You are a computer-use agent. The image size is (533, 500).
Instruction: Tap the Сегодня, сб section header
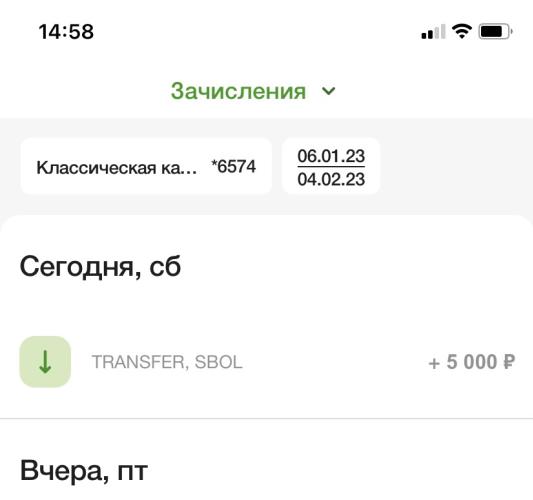click(100, 267)
